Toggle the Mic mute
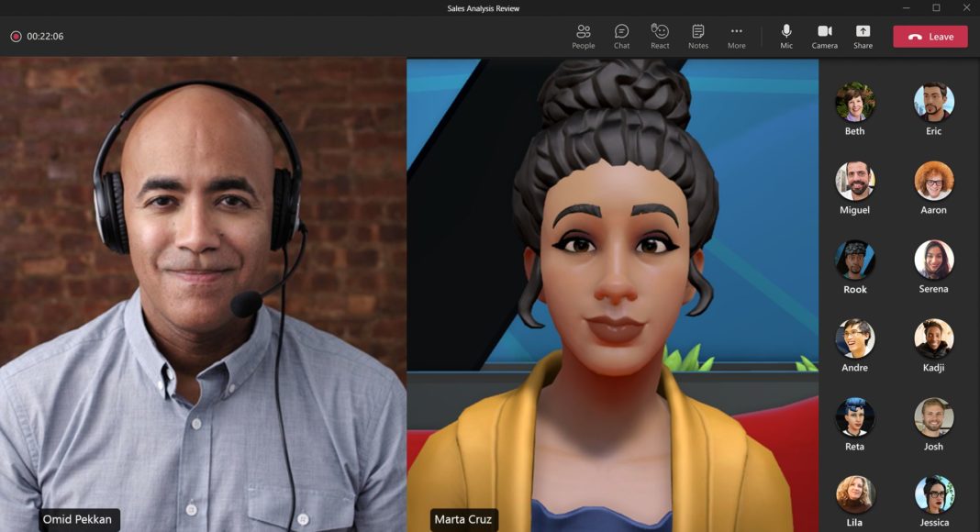Screen dimensions: 980x532 coord(786,36)
